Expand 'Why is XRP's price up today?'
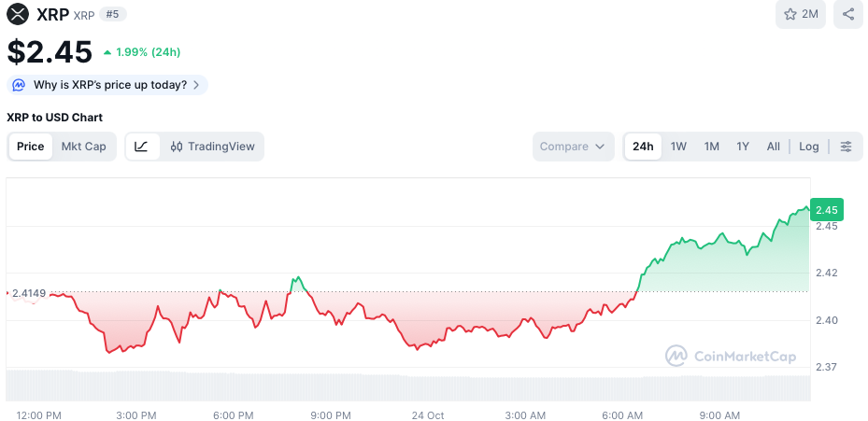The width and height of the screenshot is (868, 421). [x=107, y=85]
